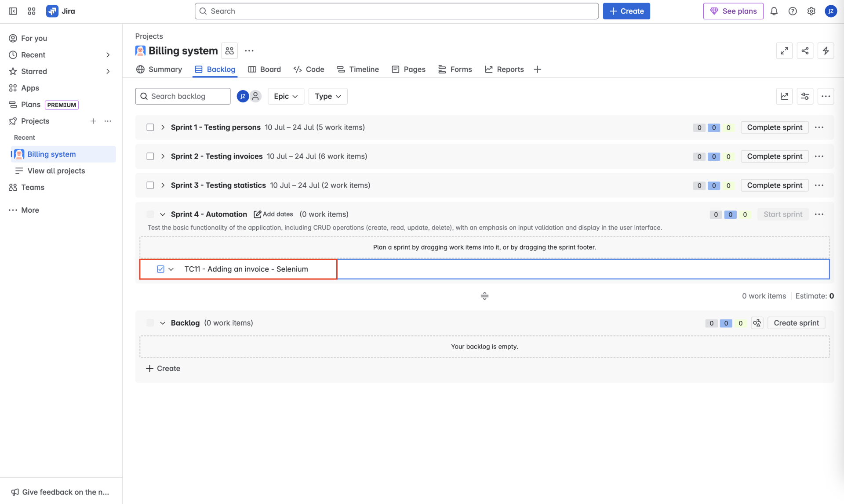
Task: Check the Sprint 1 - Testing persons checkbox
Action: click(x=150, y=127)
